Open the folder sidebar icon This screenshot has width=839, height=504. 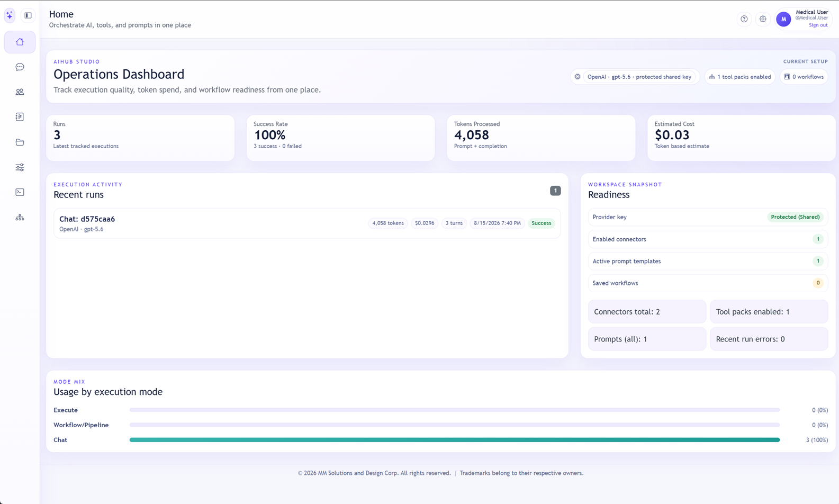(20, 142)
